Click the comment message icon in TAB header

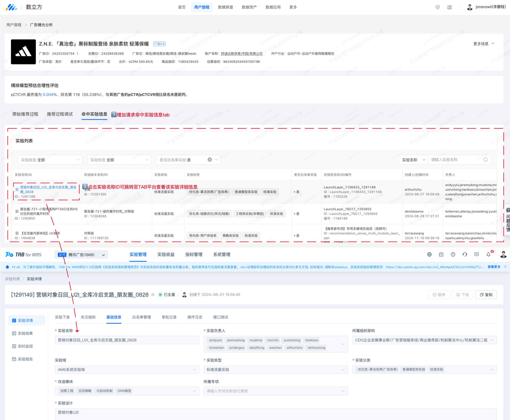click(477, 254)
